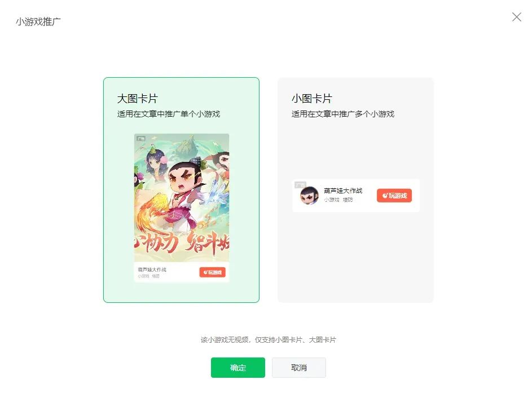This screenshot has height=393, width=532.
Task: Click description 适用在文章中推广多个小游戏
Action: (x=343, y=114)
